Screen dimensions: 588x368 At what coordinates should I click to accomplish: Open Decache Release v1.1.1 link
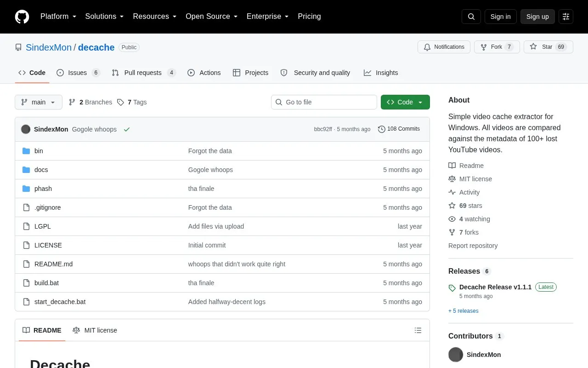coord(495,287)
